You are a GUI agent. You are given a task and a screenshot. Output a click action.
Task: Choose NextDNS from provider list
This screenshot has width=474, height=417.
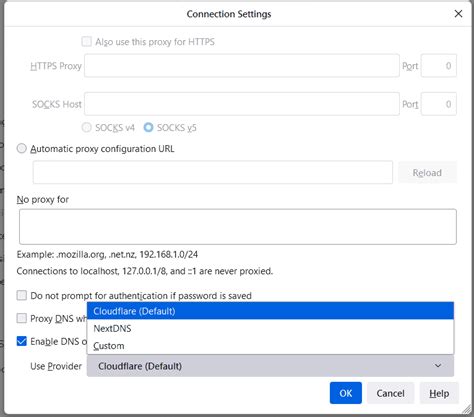pyautogui.click(x=270, y=328)
